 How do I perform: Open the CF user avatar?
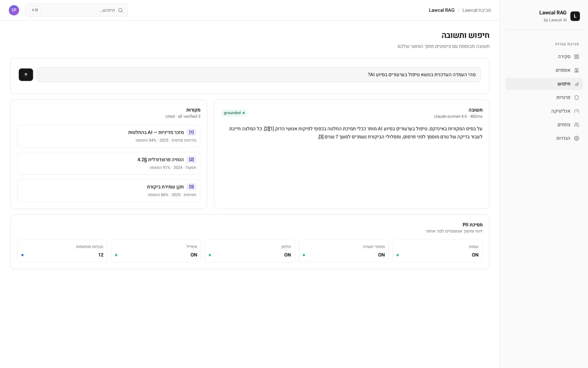click(14, 10)
